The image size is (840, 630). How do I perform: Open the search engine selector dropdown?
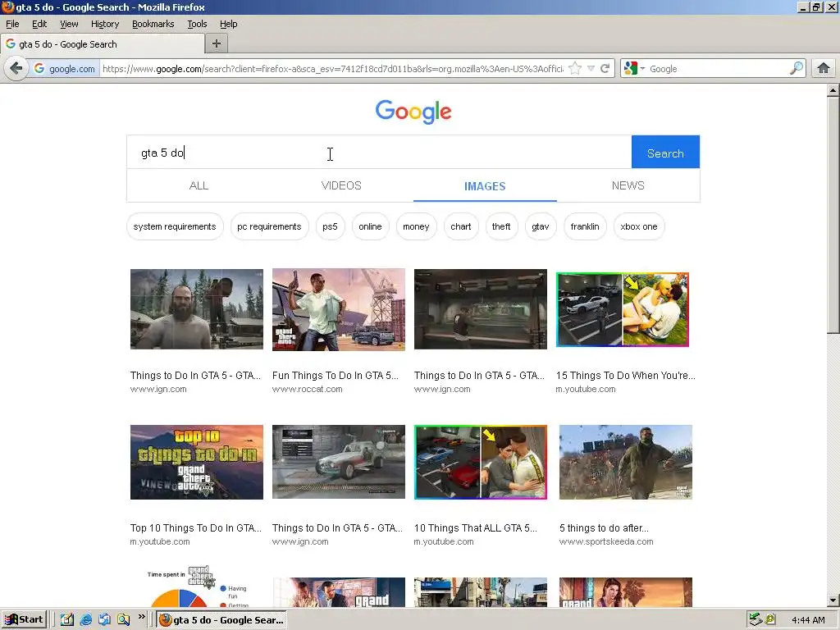coord(634,69)
